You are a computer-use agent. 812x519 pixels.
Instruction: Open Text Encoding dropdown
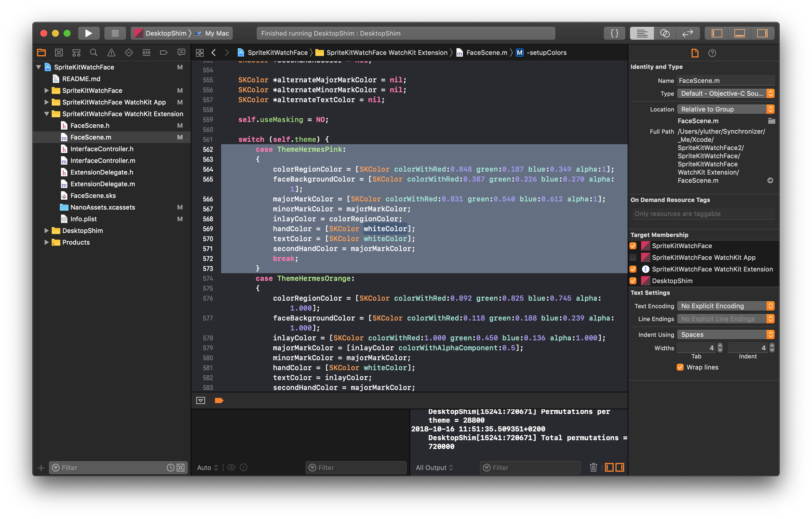pos(726,306)
